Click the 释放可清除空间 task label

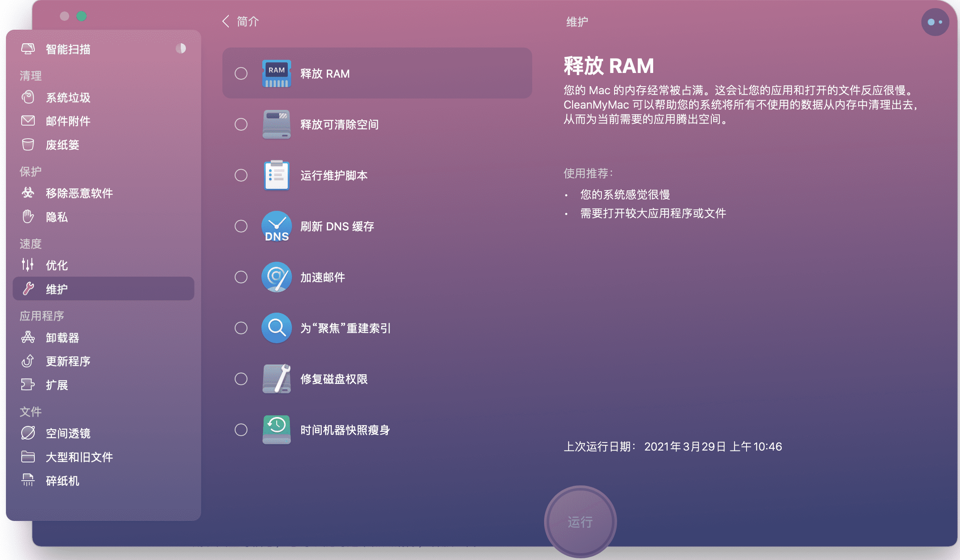[340, 124]
